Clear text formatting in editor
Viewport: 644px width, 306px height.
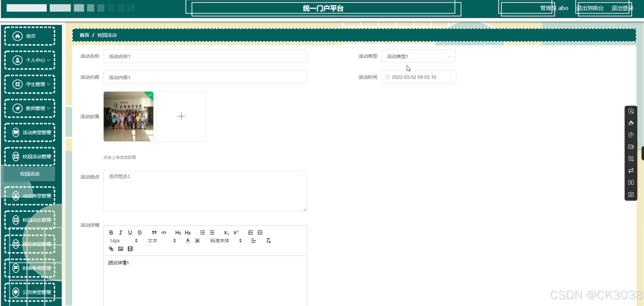click(268, 241)
